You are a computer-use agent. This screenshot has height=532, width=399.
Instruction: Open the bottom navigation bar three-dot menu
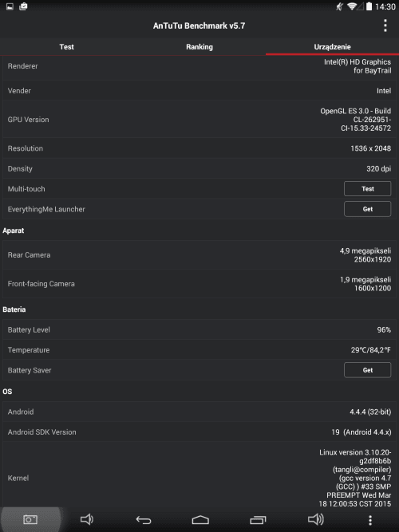tap(370, 520)
